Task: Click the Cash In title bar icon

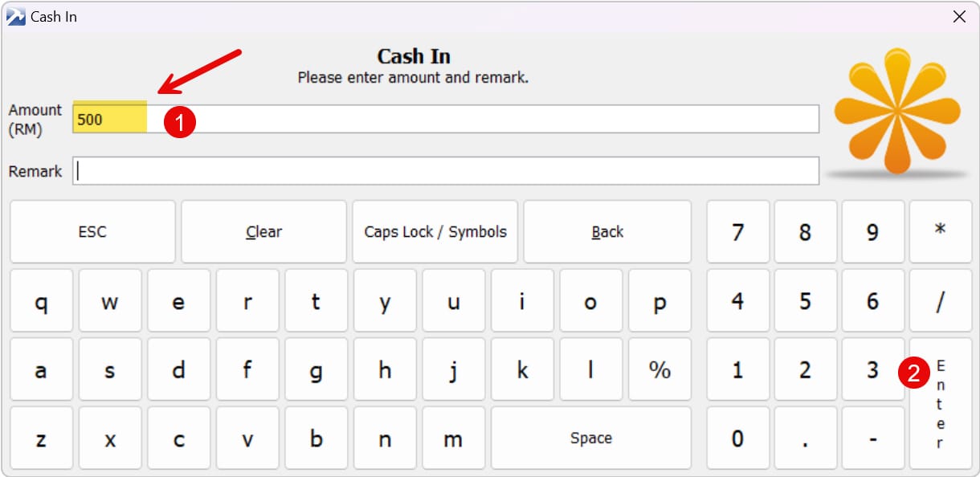Action: coord(15,16)
